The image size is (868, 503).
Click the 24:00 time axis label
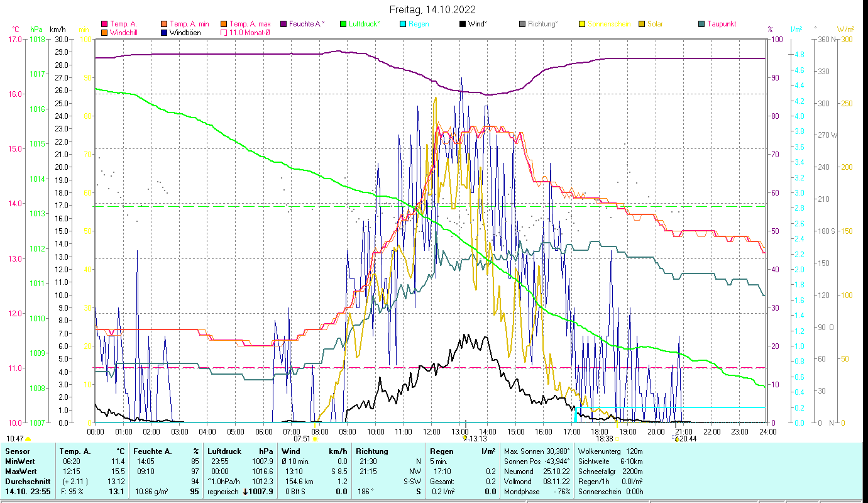(x=767, y=431)
